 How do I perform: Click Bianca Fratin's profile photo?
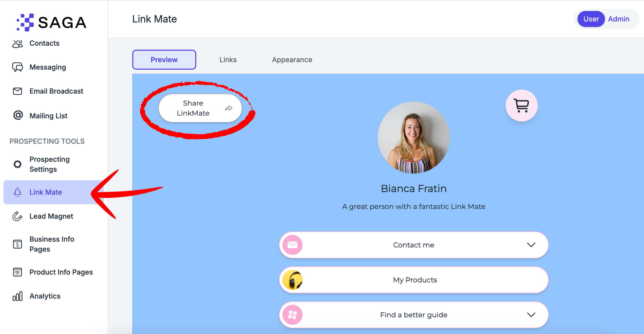pos(414,138)
